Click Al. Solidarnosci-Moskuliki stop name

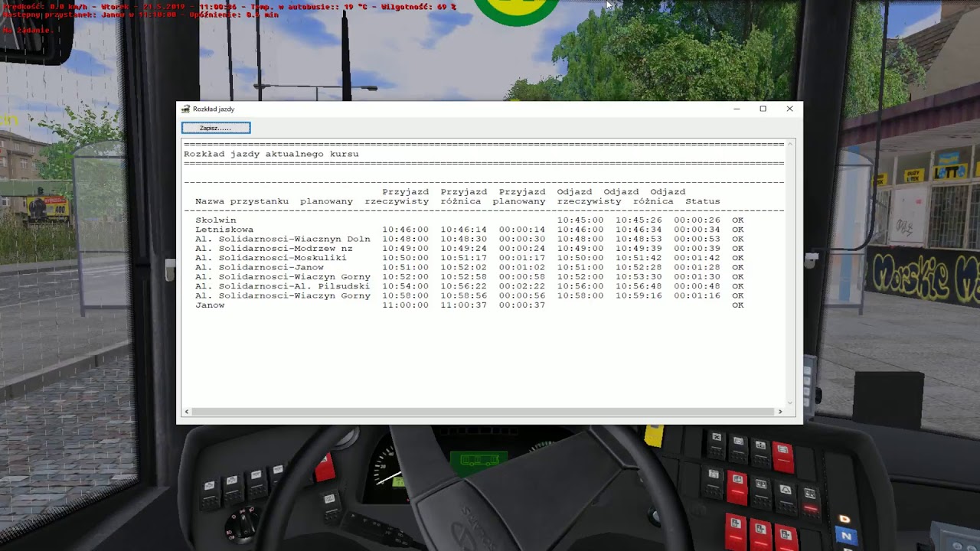coord(271,258)
